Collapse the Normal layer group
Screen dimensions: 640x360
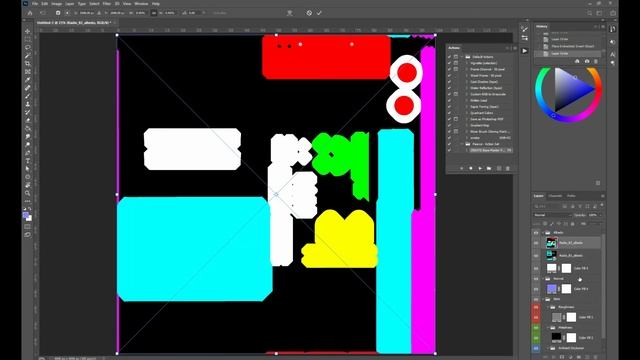pos(543,279)
